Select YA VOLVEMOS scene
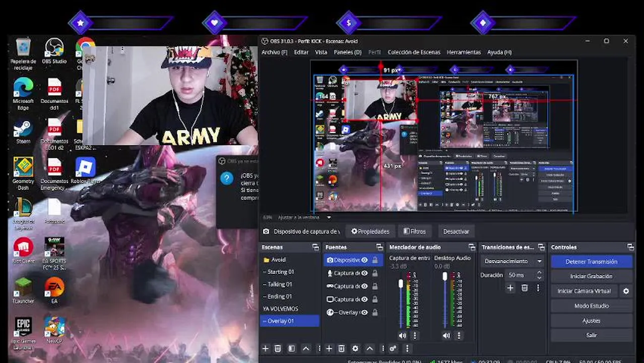This screenshot has height=363, width=644. 290,309
